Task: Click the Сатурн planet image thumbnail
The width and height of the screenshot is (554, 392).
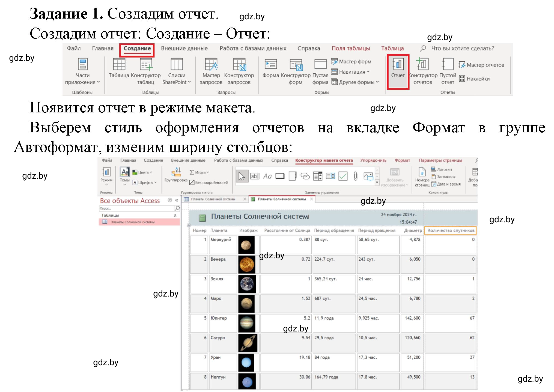Action: coord(248,343)
